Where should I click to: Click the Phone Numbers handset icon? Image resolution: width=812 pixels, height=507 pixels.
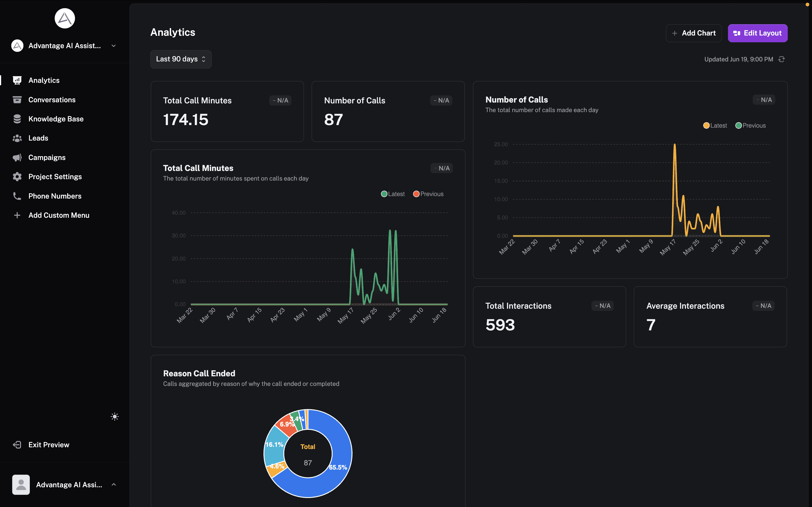(x=17, y=196)
